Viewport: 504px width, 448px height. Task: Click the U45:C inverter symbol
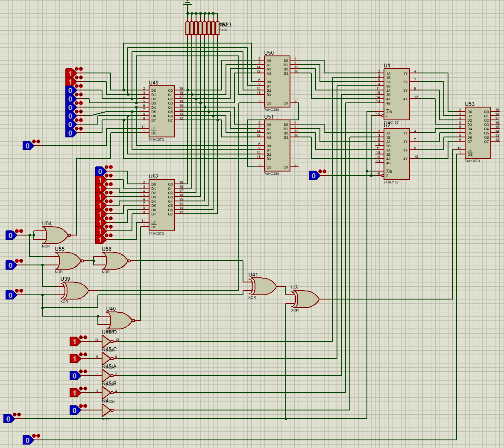pyautogui.click(x=106, y=358)
